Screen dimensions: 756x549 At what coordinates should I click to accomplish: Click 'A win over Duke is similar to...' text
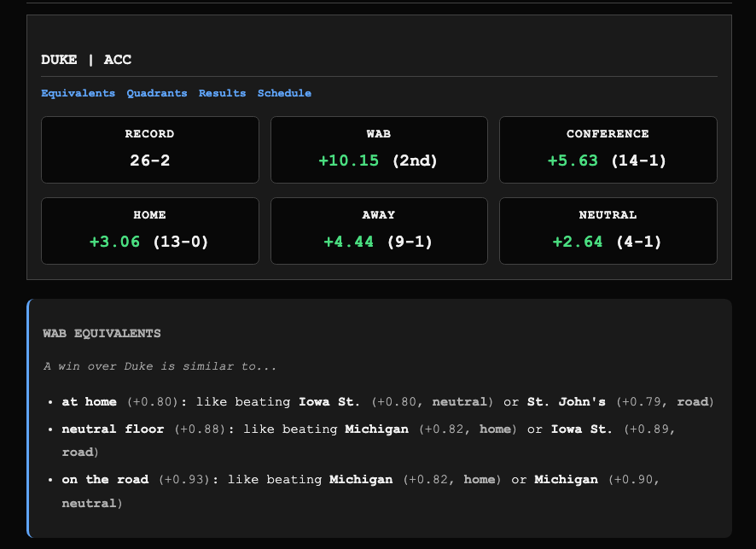click(160, 366)
